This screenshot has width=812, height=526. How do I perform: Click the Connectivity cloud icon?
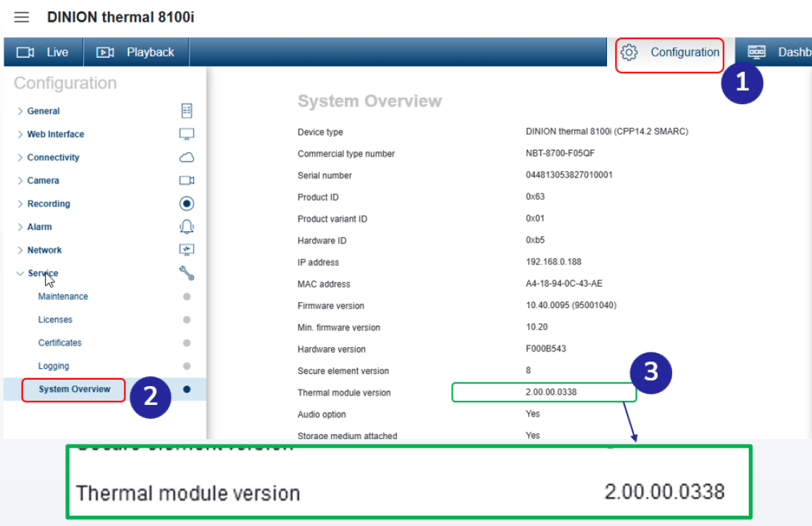click(x=186, y=157)
